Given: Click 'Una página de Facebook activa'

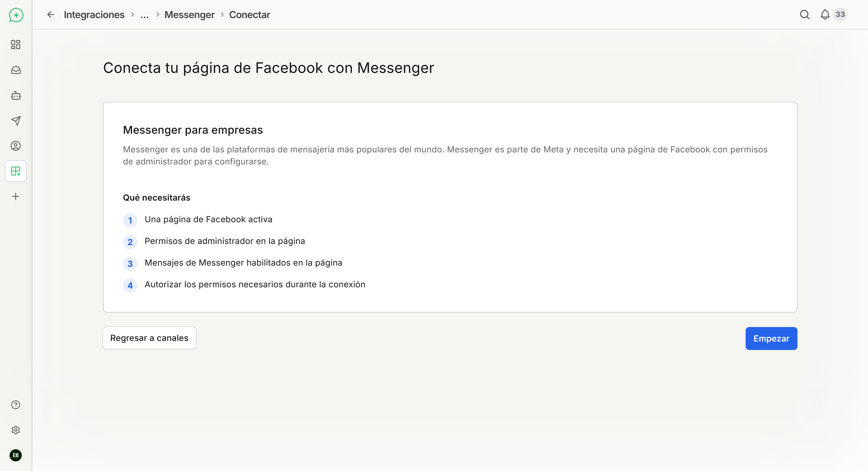Looking at the screenshot, I should click(208, 220).
